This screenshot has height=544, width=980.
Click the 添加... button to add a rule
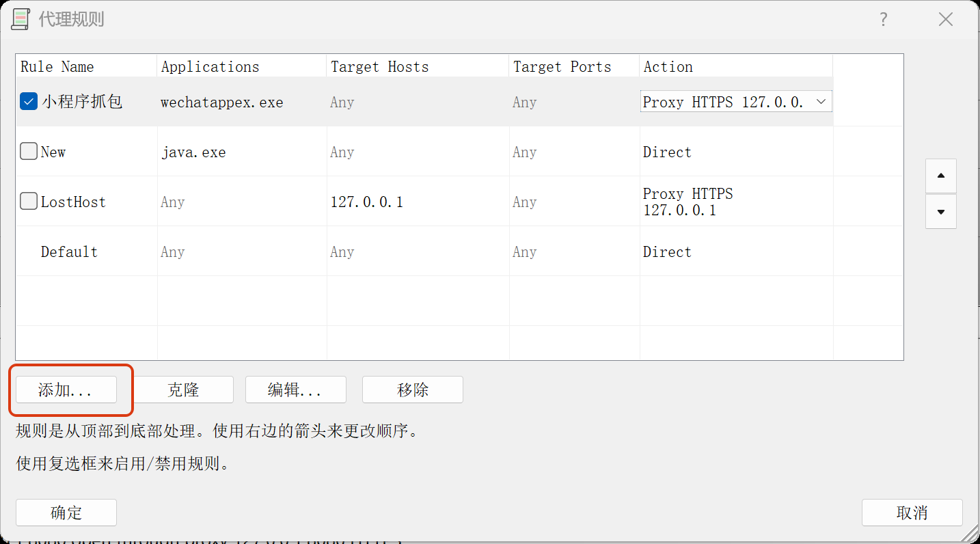(x=66, y=390)
